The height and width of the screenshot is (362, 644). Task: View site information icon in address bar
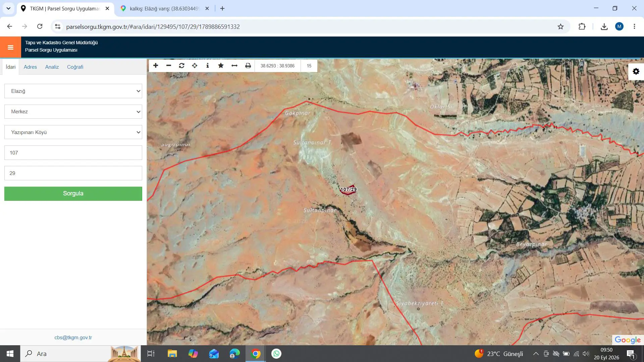click(x=58, y=26)
